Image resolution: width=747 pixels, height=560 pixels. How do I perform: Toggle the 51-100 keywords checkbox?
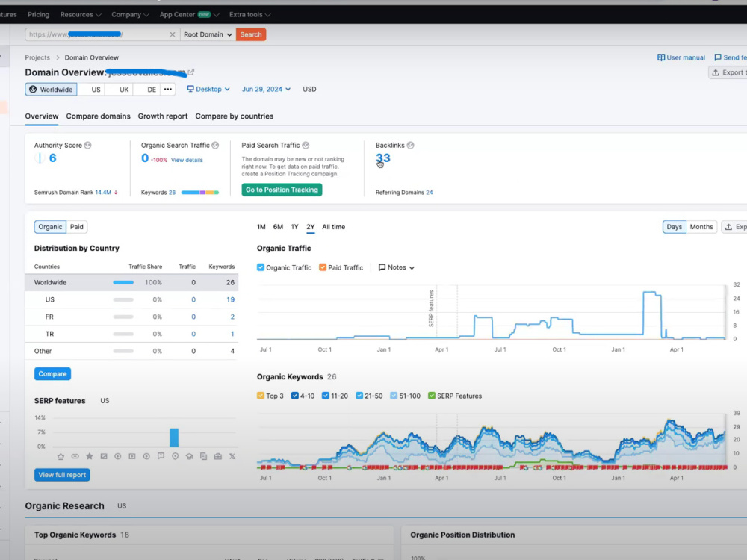[394, 396]
